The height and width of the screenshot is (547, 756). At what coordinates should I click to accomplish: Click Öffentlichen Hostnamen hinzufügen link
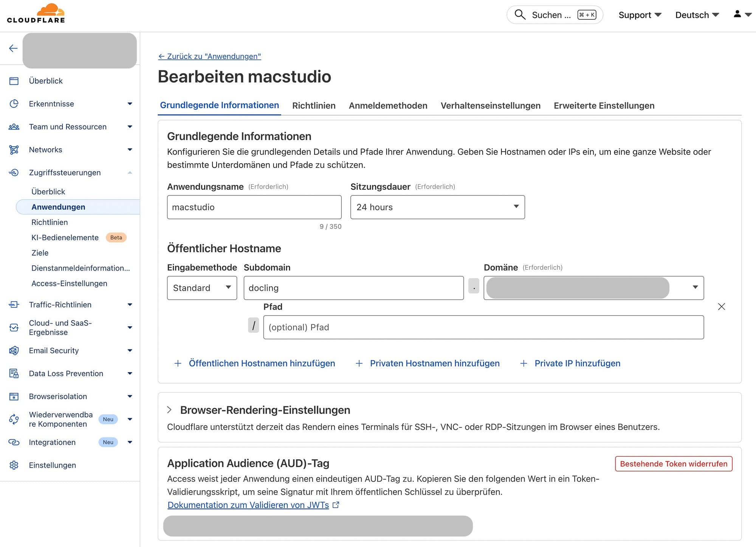(x=262, y=363)
